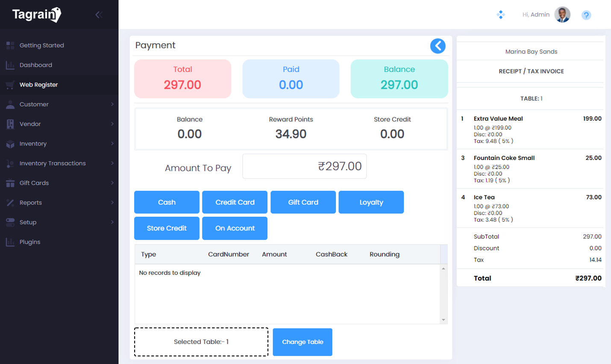
Task: Click the Tagrain logo
Action: pyautogui.click(x=36, y=14)
